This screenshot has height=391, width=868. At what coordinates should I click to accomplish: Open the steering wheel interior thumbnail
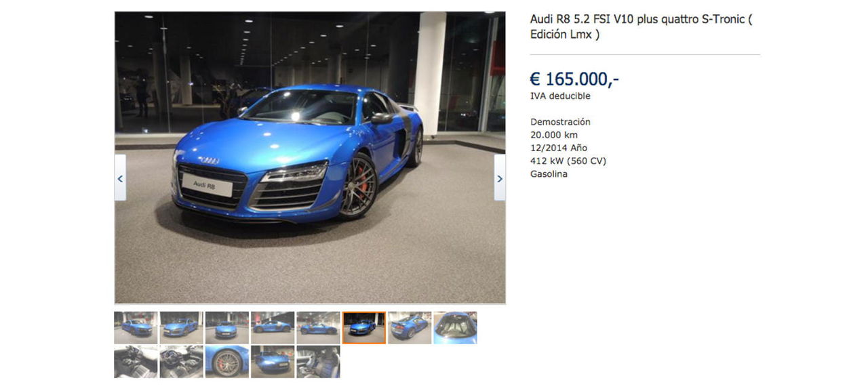pyautogui.click(x=182, y=362)
